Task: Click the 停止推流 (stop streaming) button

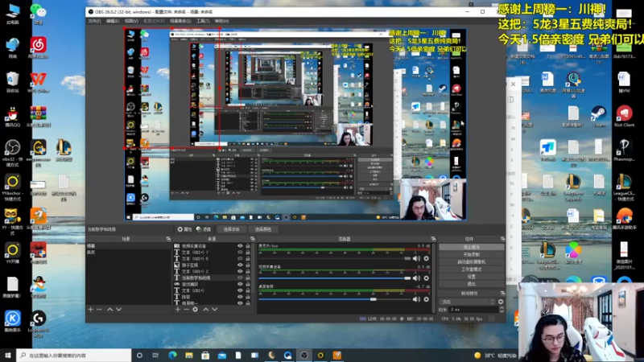Action: 471,247
